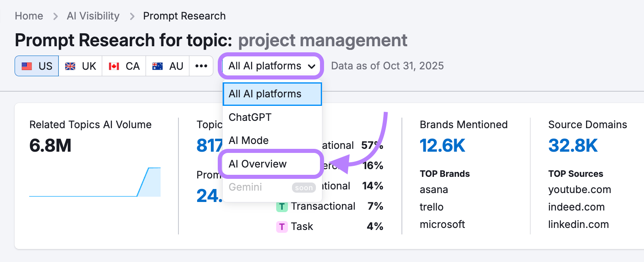The image size is (644, 262).
Task: Select the US country tab
Action: click(37, 66)
